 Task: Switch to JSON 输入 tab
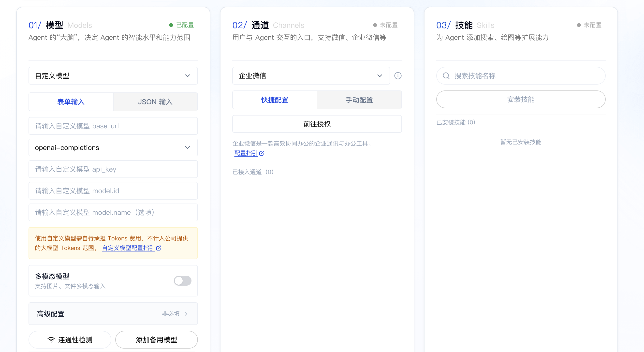click(x=155, y=102)
